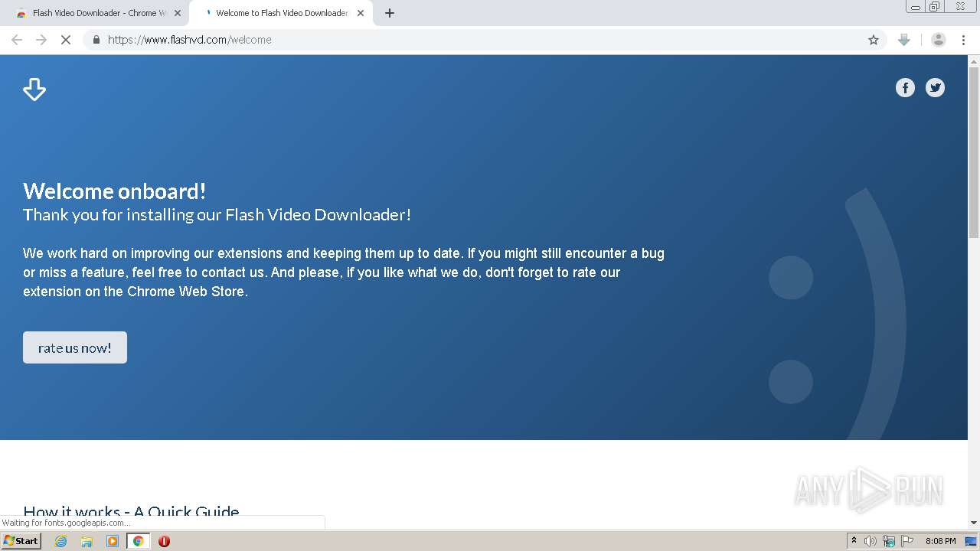Click the Chrome taskbar button
Screen dimensions: 980x551
[139, 541]
